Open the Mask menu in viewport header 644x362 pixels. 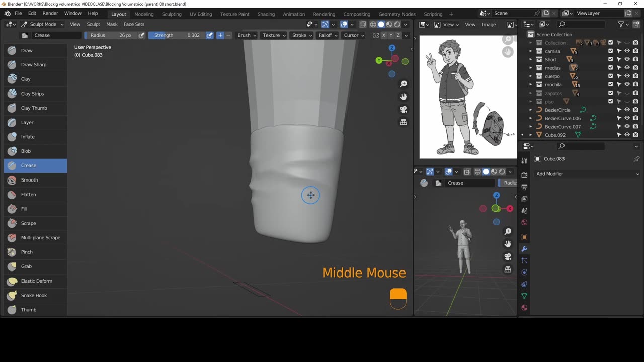(x=112, y=24)
